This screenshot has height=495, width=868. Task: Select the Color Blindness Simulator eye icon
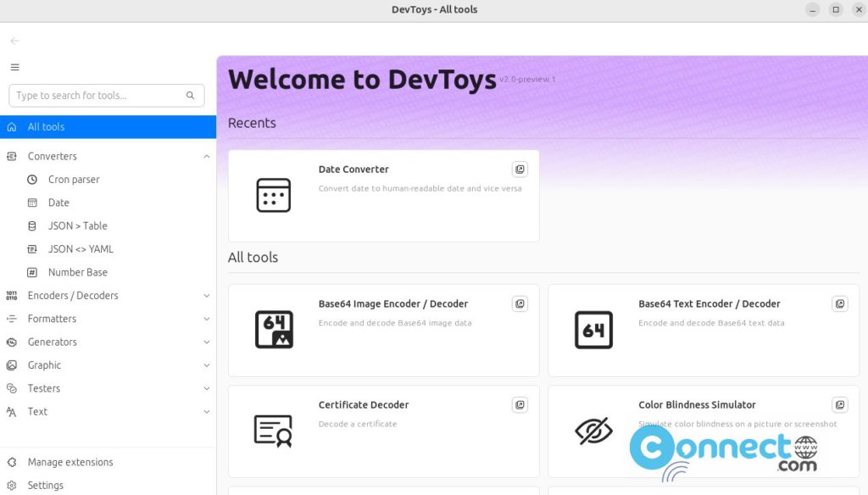coord(592,431)
